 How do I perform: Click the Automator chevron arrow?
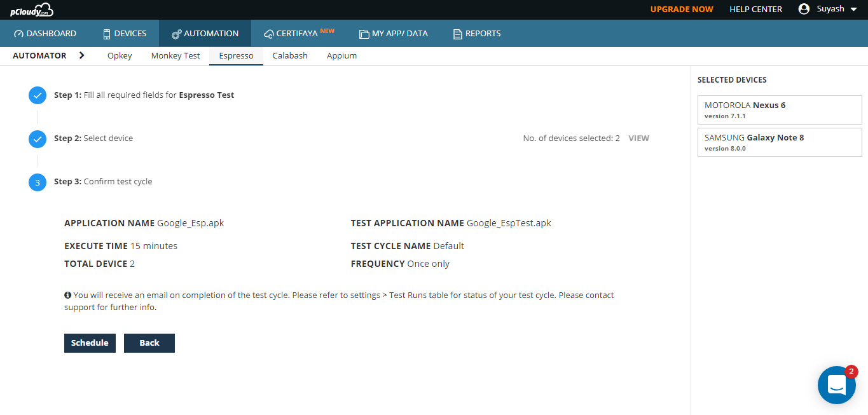coord(81,55)
